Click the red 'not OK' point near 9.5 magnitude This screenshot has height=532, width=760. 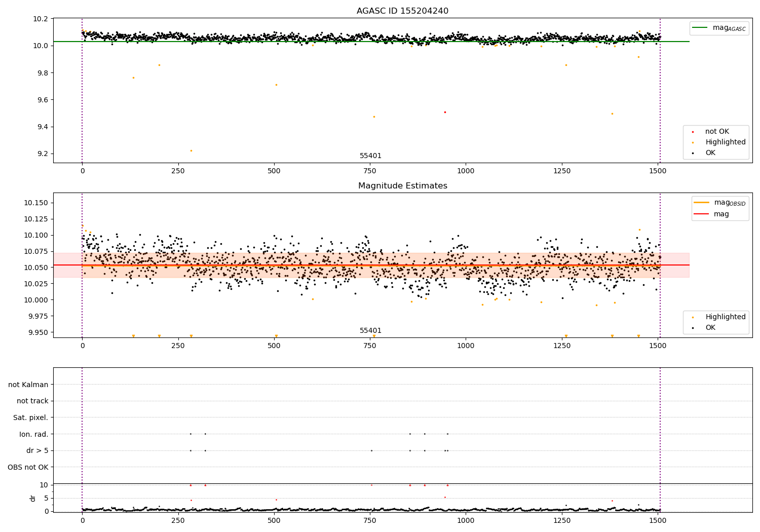[x=445, y=112]
